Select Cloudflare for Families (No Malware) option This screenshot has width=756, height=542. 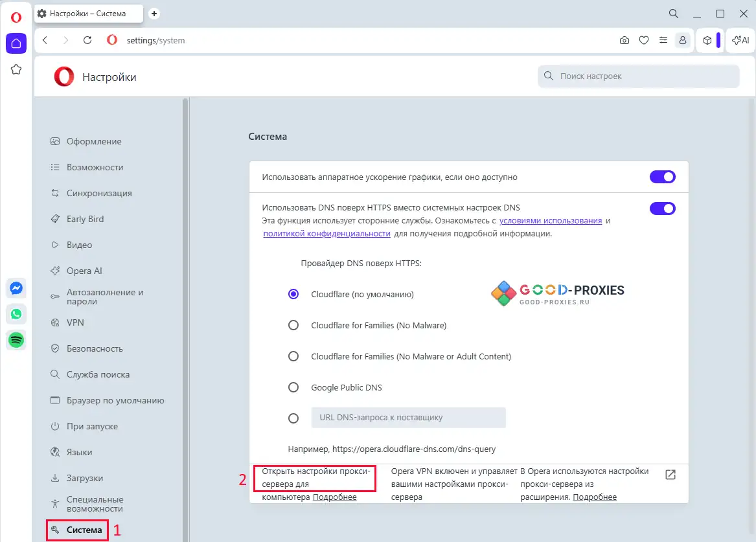(293, 325)
